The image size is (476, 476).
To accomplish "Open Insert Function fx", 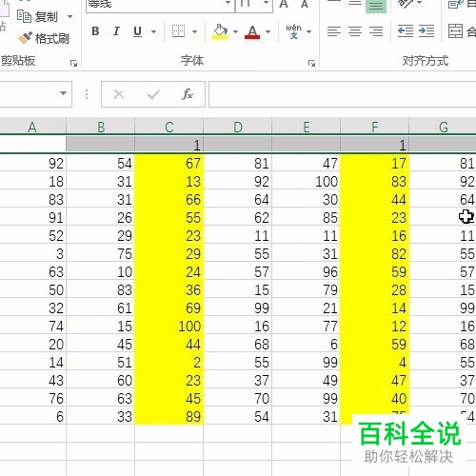I will (188, 94).
